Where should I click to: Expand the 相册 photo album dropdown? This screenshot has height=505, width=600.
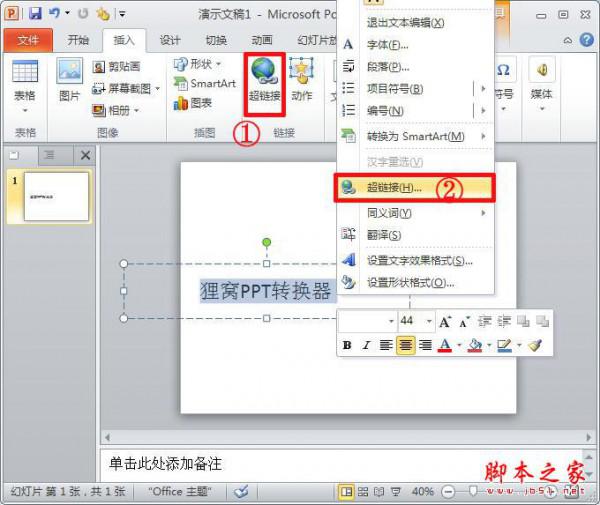click(x=137, y=111)
